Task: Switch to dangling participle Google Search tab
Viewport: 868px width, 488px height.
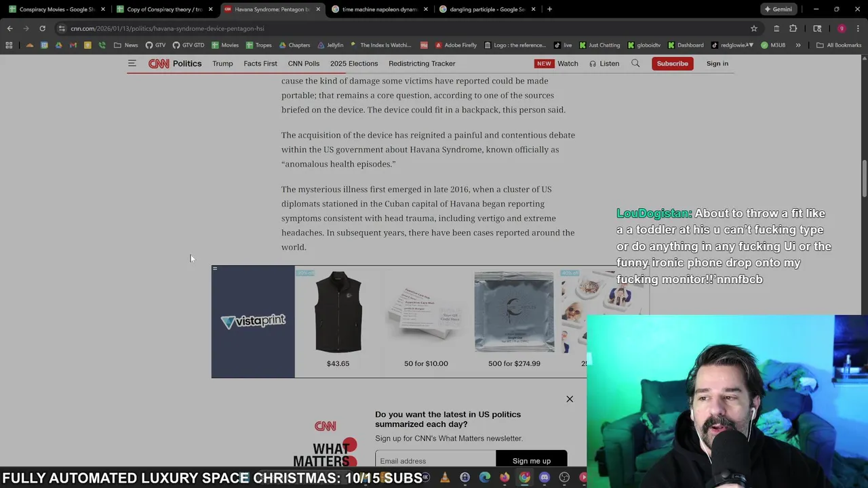Action: pyautogui.click(x=487, y=9)
